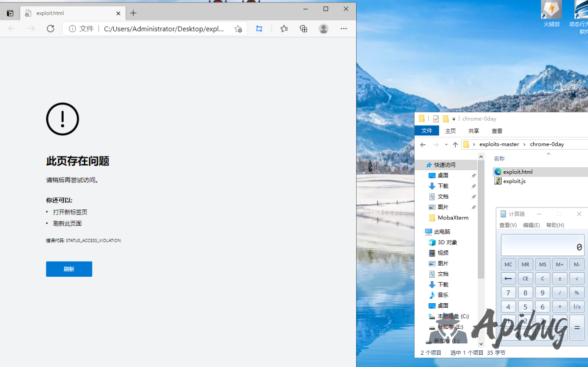
Task: Click the exploits-master breadcrumb chevron
Action: click(x=524, y=144)
